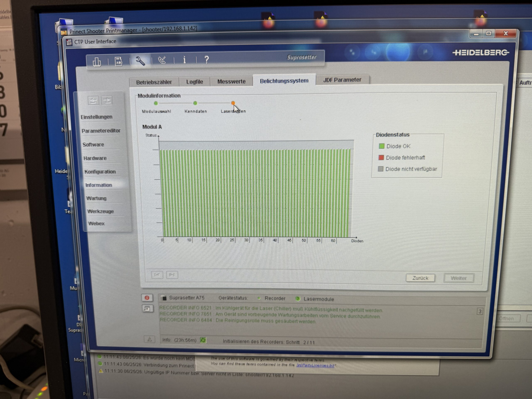The width and height of the screenshot is (532, 399).
Task: Select the RECORDER INFO 6521 chiller message
Action: click(271, 309)
